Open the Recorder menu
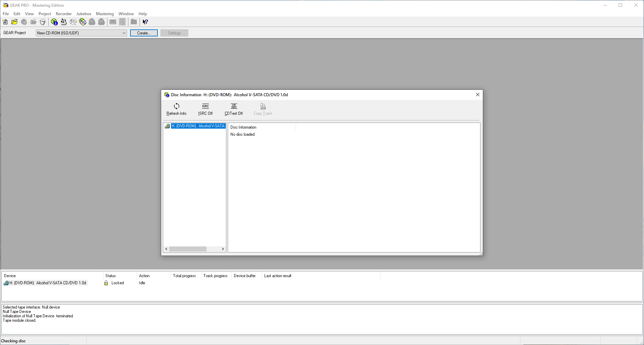Screen dimensions: 644x345 pos(64,14)
